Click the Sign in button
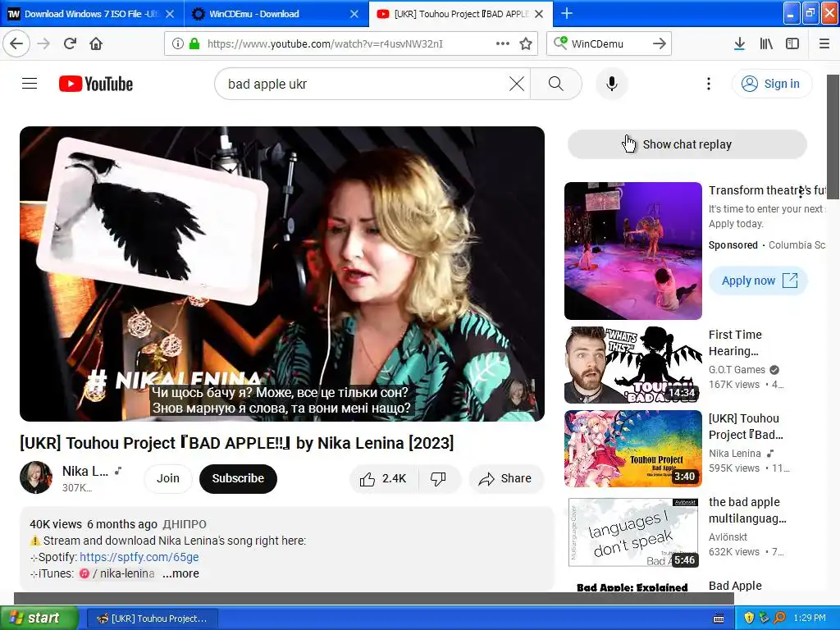840x630 pixels. click(x=771, y=84)
